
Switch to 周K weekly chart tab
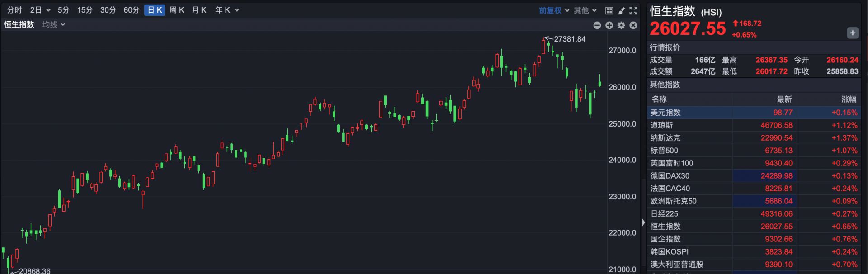pos(176,10)
